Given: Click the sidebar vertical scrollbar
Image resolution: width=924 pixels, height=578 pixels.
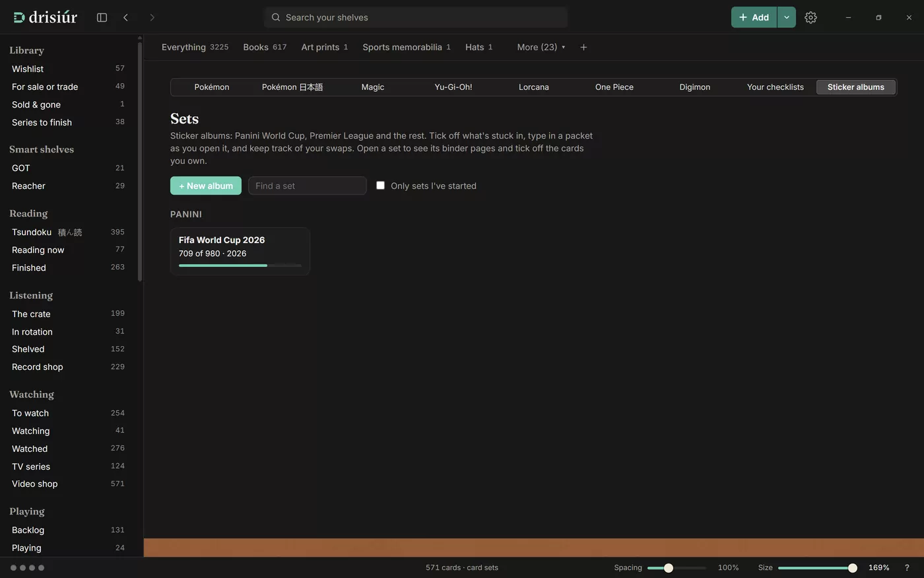Looking at the screenshot, I should 140,161.
